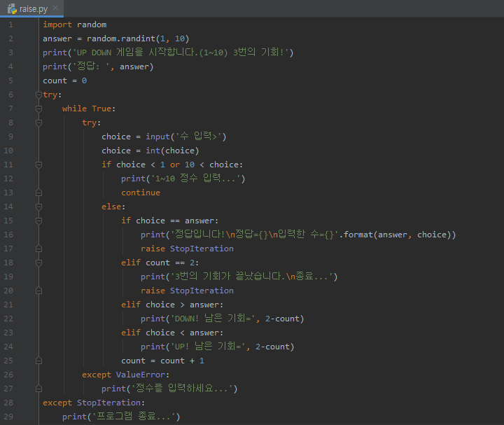Click '1~10 정수 입력...' string
This screenshot has height=425, width=504.
[x=196, y=179]
